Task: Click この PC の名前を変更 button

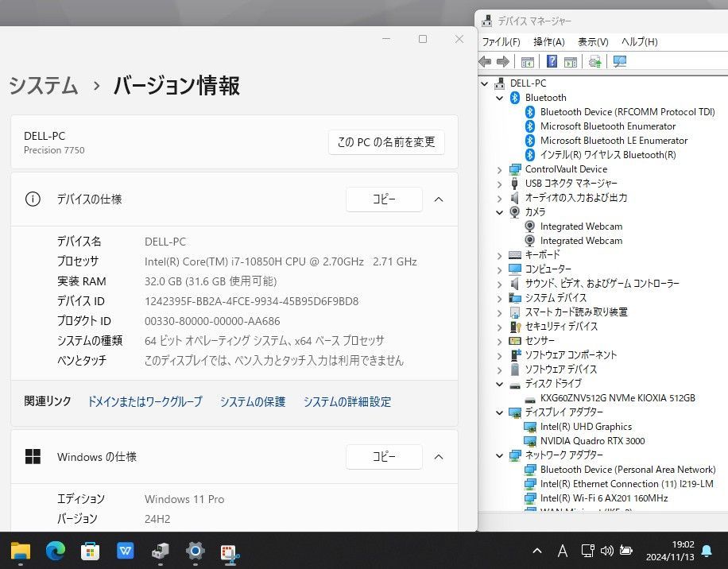Action: click(386, 142)
